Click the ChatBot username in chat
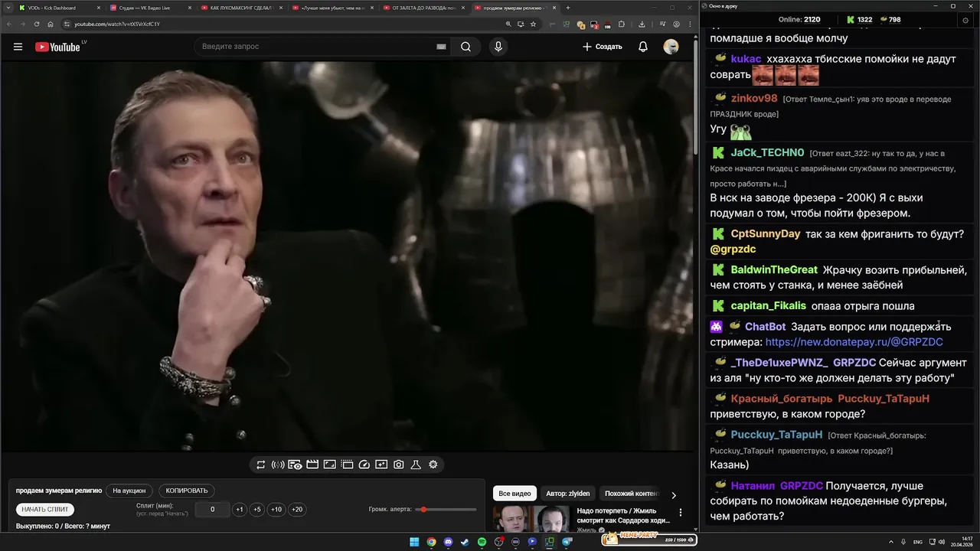This screenshot has height=551, width=980. point(766,327)
